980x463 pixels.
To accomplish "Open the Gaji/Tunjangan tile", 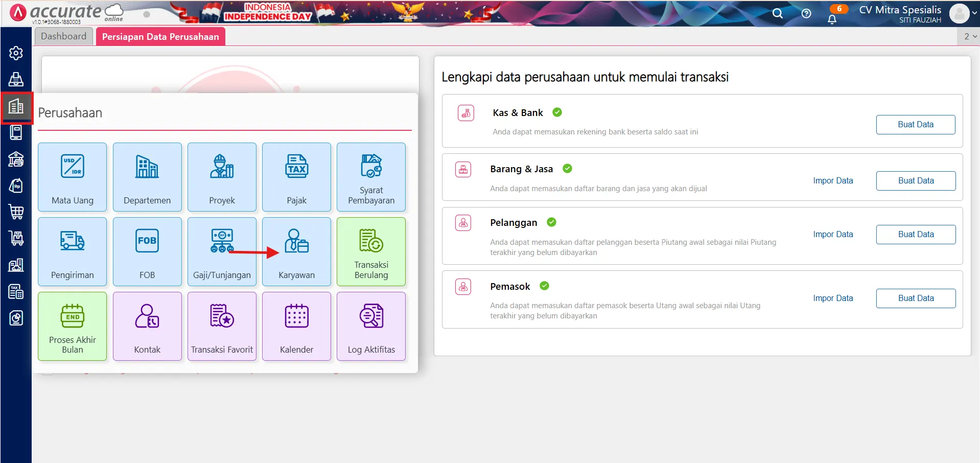I will click(222, 251).
